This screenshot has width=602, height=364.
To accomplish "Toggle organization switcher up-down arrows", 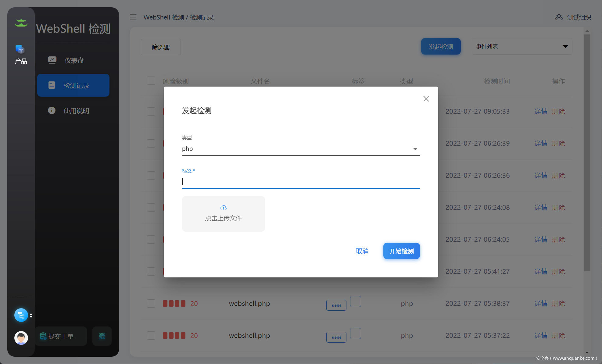I will (31, 316).
